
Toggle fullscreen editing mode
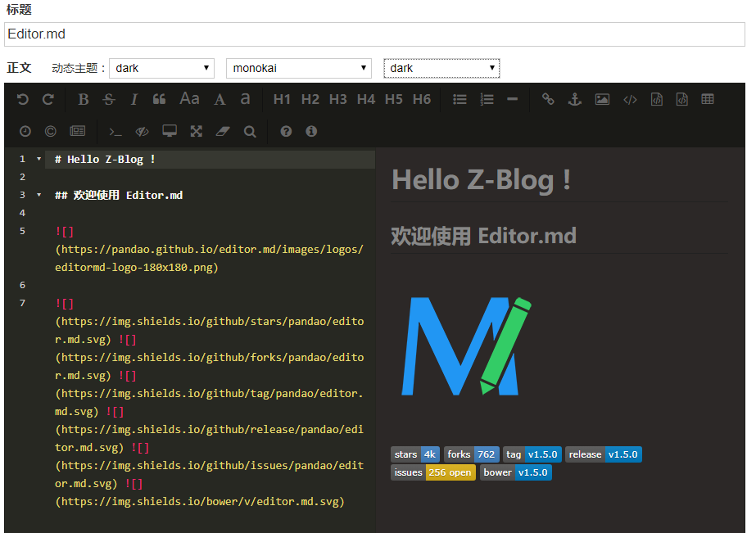tap(197, 131)
